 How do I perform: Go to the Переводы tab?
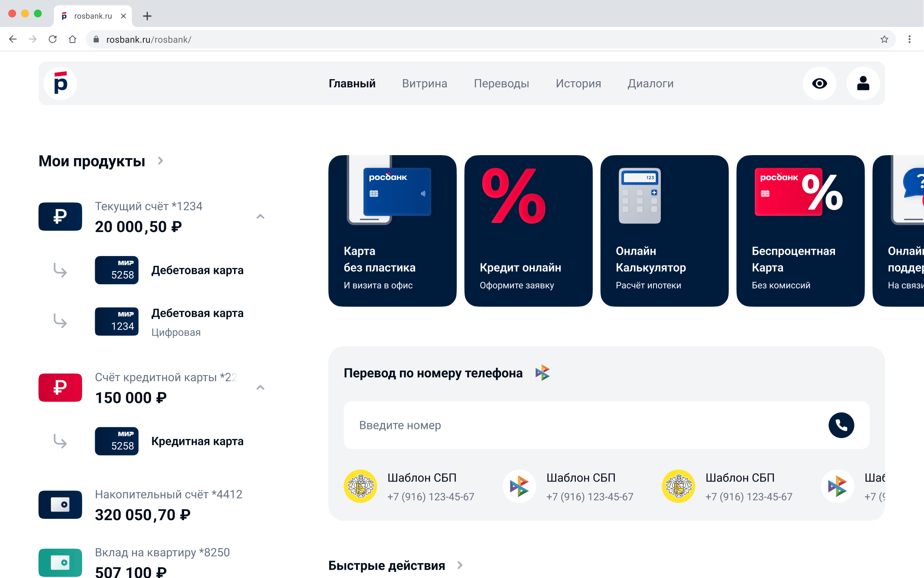coord(501,83)
